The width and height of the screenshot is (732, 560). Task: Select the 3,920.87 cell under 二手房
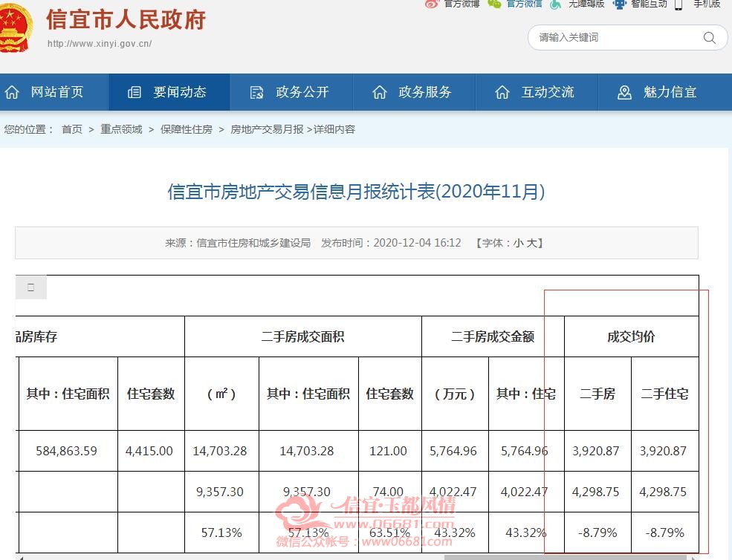596,451
